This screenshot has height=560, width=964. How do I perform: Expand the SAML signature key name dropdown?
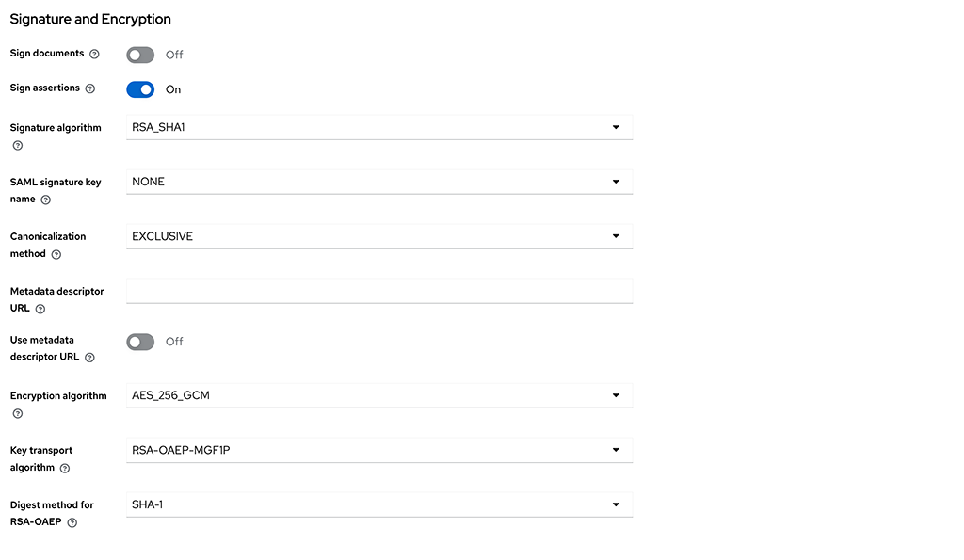coord(617,181)
